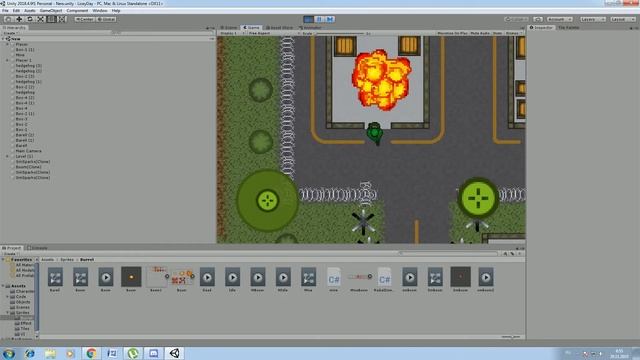Viewport: 640px width, 360px height.
Task: Click the Unity icon in the taskbar
Action: pyautogui.click(x=175, y=353)
